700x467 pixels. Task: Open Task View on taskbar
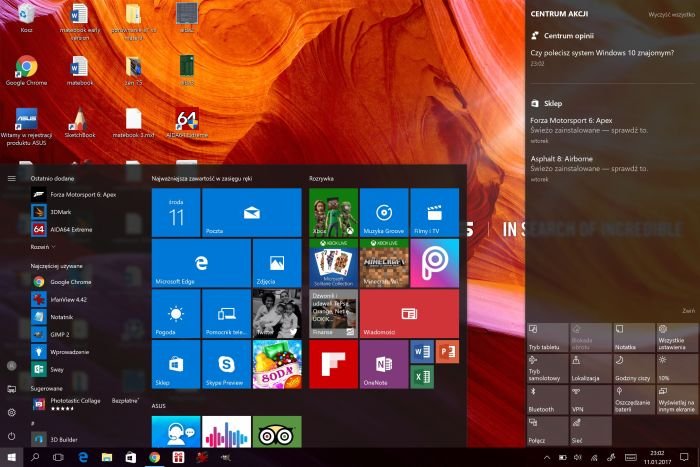58,458
